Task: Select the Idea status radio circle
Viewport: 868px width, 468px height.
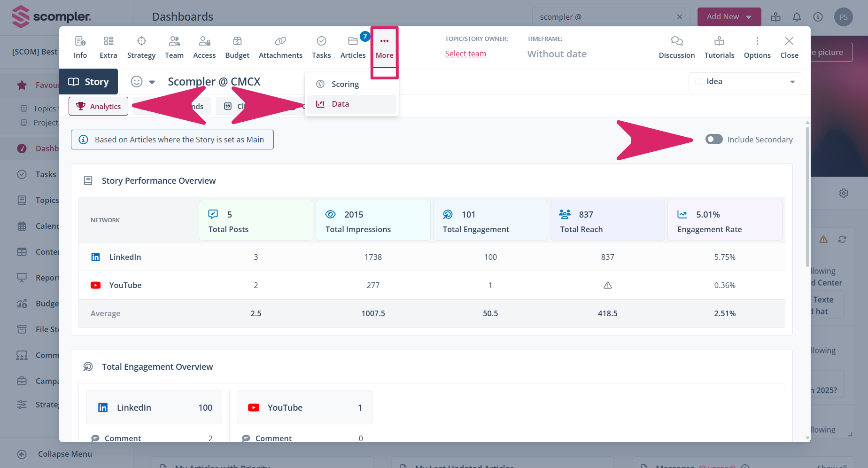Action: pos(698,82)
